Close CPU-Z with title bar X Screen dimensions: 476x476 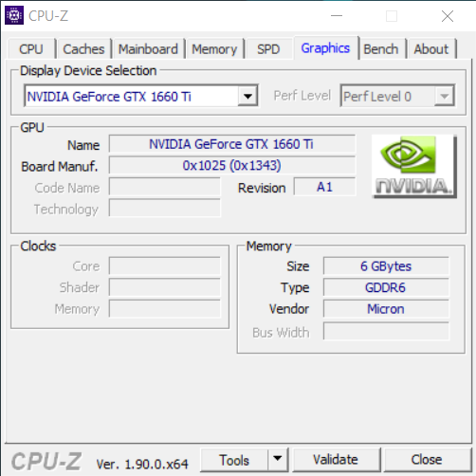[448, 16]
